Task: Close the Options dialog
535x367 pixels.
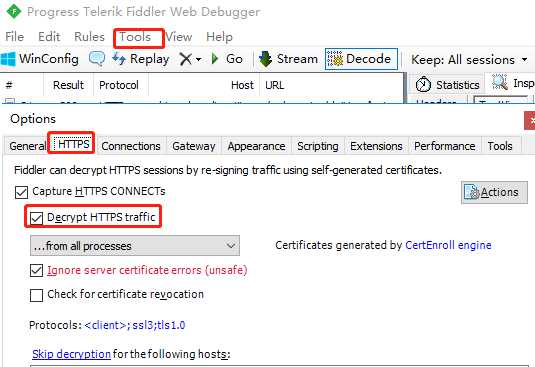Action: click(x=531, y=120)
